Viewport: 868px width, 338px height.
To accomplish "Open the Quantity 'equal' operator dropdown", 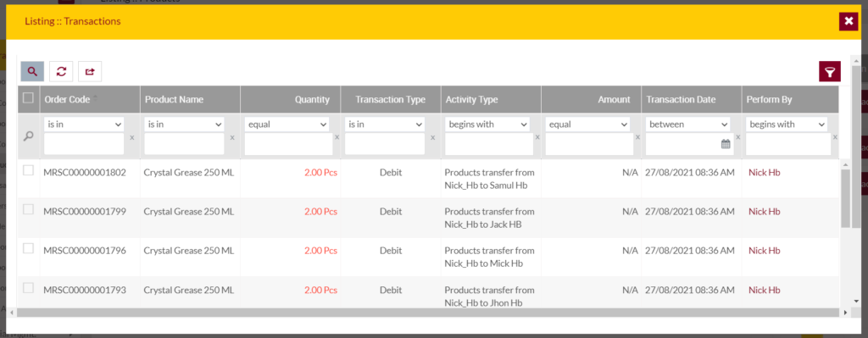I will coord(287,125).
